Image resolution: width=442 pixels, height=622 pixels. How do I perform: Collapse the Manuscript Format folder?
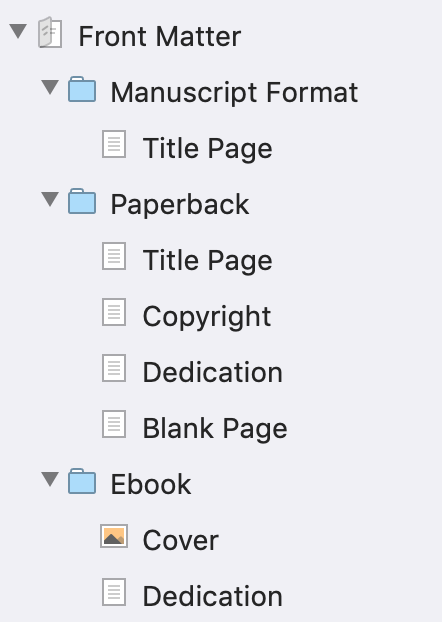(x=50, y=87)
